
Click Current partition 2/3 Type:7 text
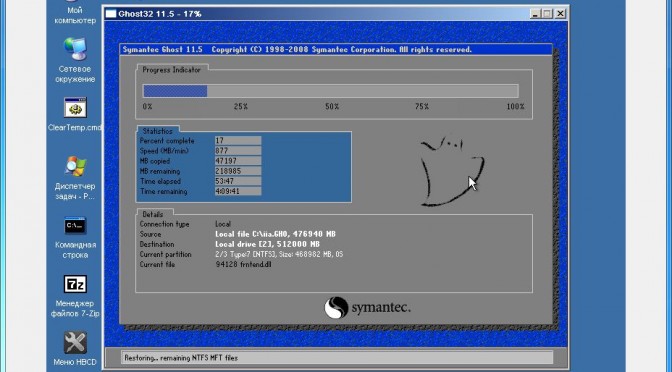tap(279, 255)
